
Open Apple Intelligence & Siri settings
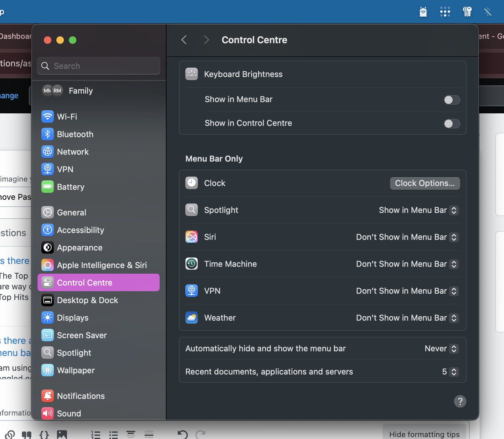(99, 265)
